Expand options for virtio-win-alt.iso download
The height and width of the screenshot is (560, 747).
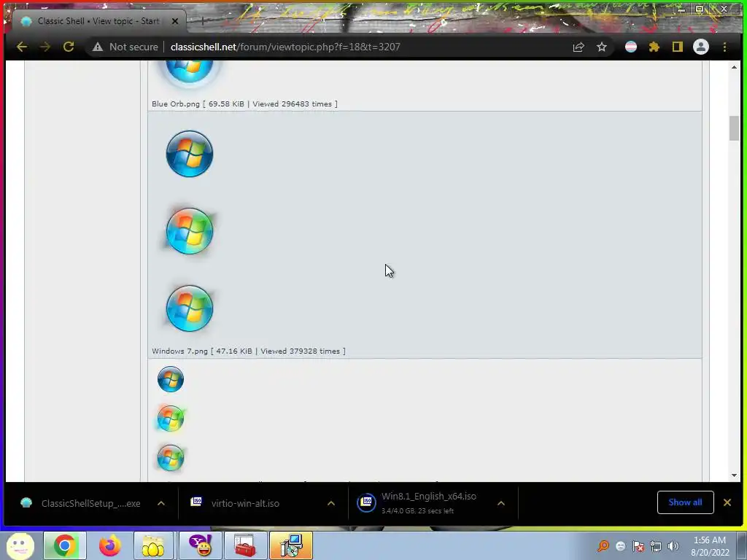pyautogui.click(x=331, y=503)
